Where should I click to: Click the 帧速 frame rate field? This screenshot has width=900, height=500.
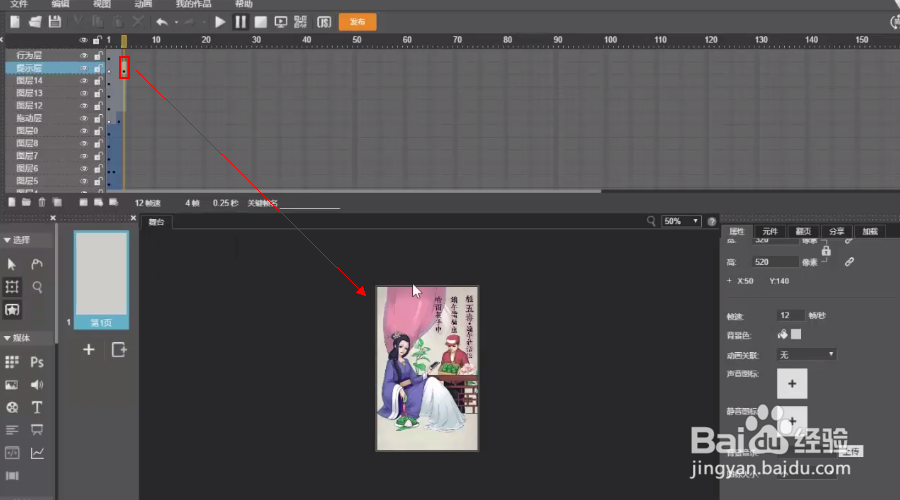pos(790,315)
